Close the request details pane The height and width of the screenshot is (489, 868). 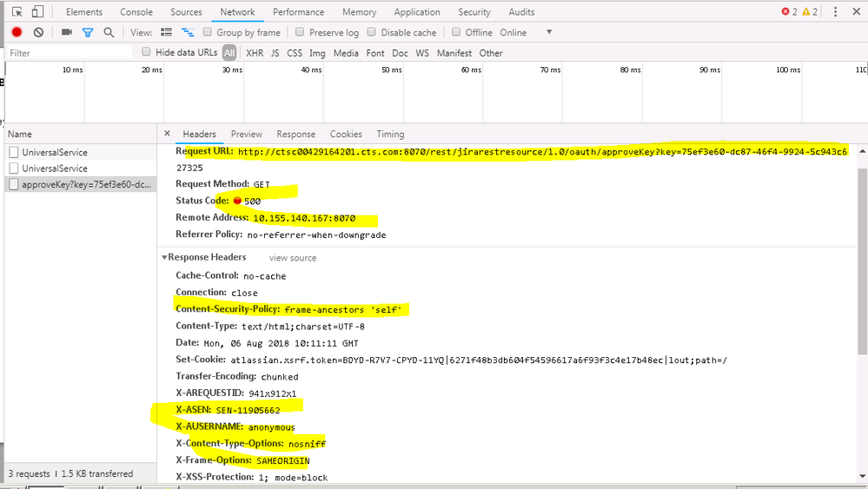[167, 133]
